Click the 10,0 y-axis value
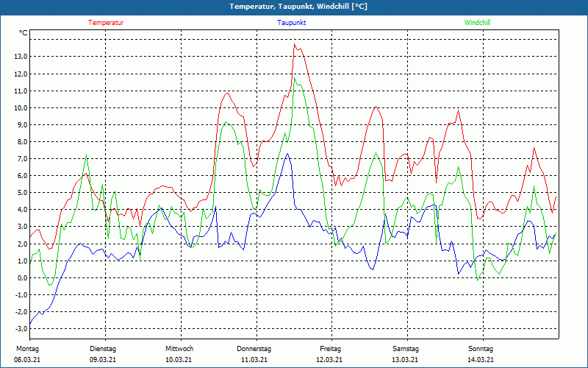The height and width of the screenshot is (368, 588). [21, 107]
